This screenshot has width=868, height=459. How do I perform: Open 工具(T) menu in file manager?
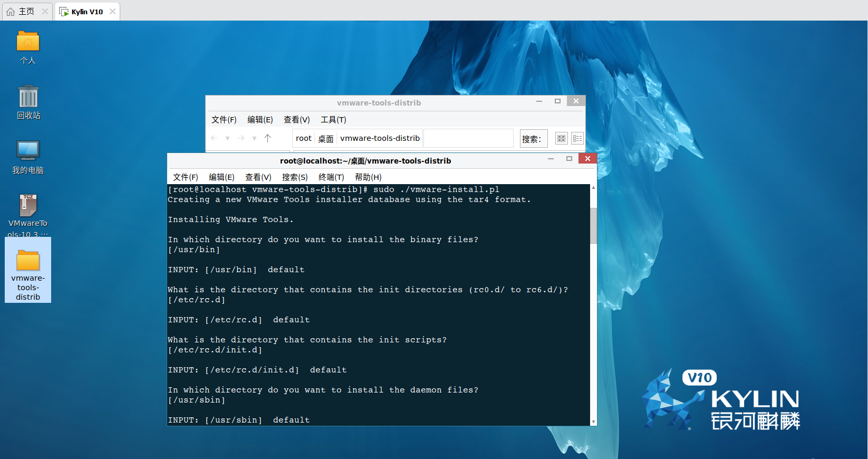[333, 120]
